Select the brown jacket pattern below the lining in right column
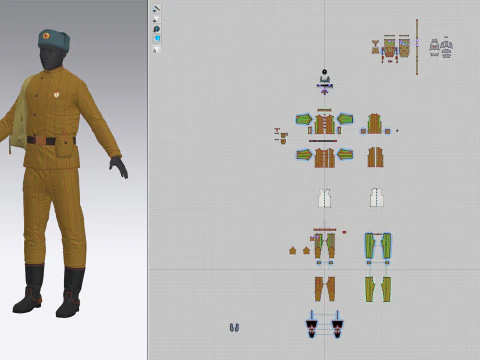Image resolution: width=480 pixels, height=360 pixels. pos(375,157)
